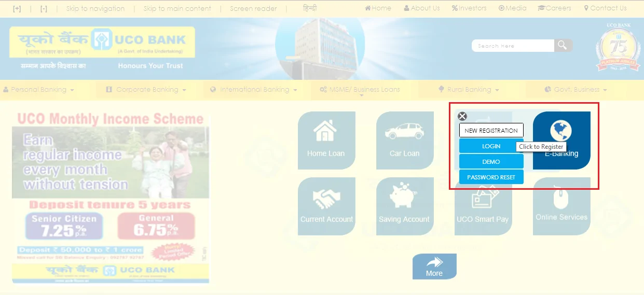The image size is (644, 295).
Task: Open UCO Monthly Income Scheme banner
Action: click(x=111, y=197)
